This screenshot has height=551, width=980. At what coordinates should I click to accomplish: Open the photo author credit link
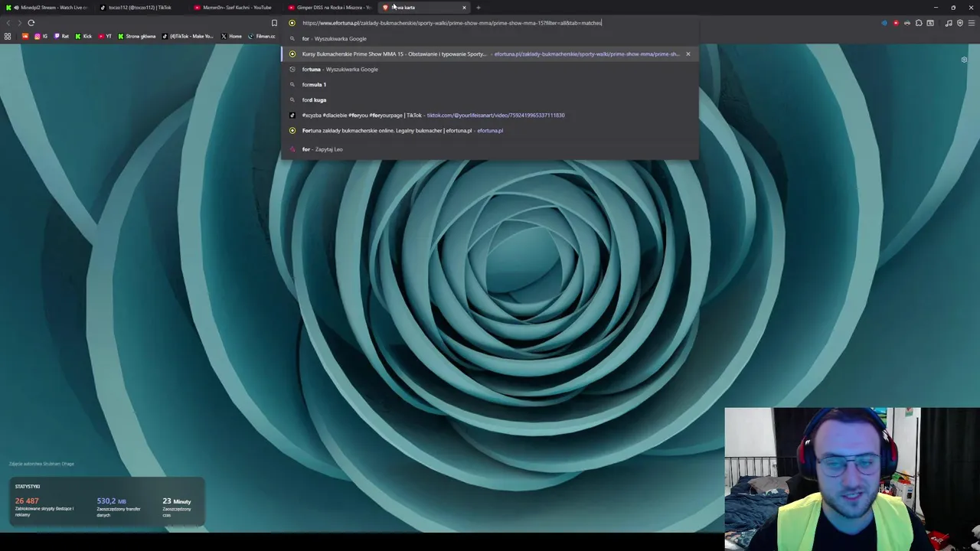click(41, 464)
